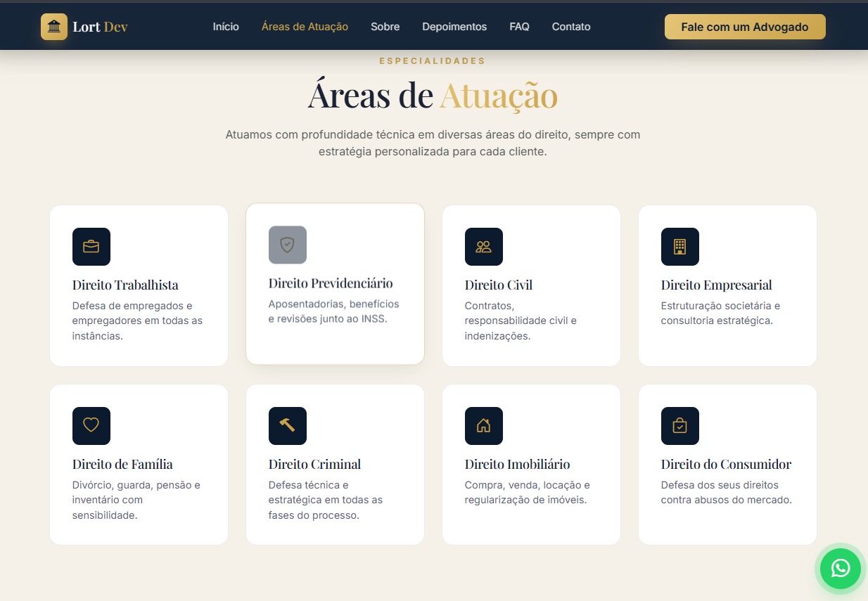
Task: Click 'Estruturação societária e consultoria' description
Action: tap(720, 314)
